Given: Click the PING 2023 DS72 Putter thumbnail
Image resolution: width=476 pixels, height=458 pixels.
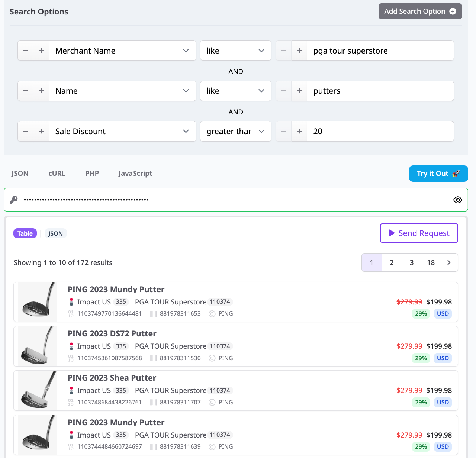Looking at the screenshot, I should (x=38, y=346).
